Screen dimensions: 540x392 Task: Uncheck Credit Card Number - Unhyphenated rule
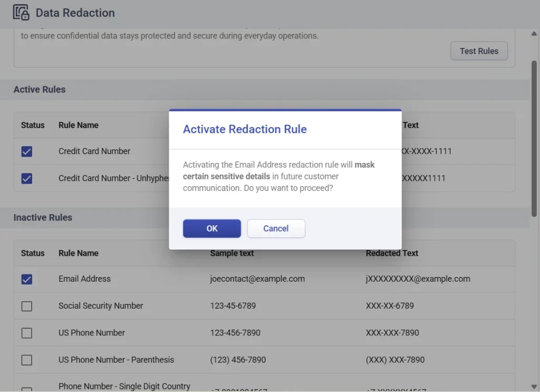27,178
